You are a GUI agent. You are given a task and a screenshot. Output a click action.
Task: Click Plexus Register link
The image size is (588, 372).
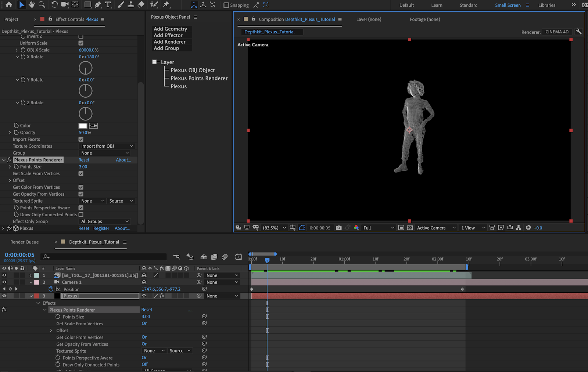coord(101,228)
